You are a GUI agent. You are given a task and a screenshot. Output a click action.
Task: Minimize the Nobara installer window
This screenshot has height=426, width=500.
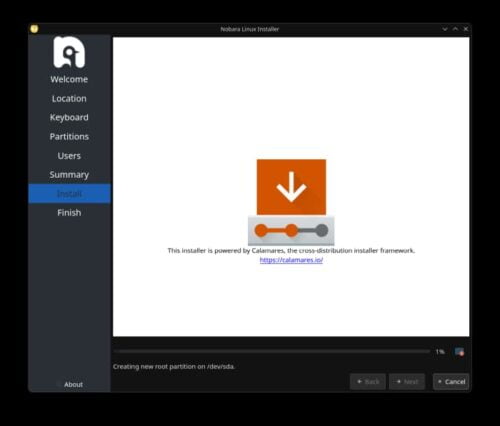pyautogui.click(x=445, y=29)
